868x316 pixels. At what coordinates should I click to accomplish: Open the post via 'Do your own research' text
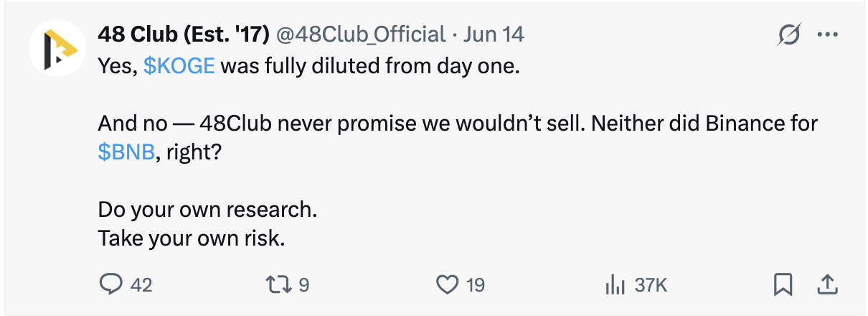point(207,212)
